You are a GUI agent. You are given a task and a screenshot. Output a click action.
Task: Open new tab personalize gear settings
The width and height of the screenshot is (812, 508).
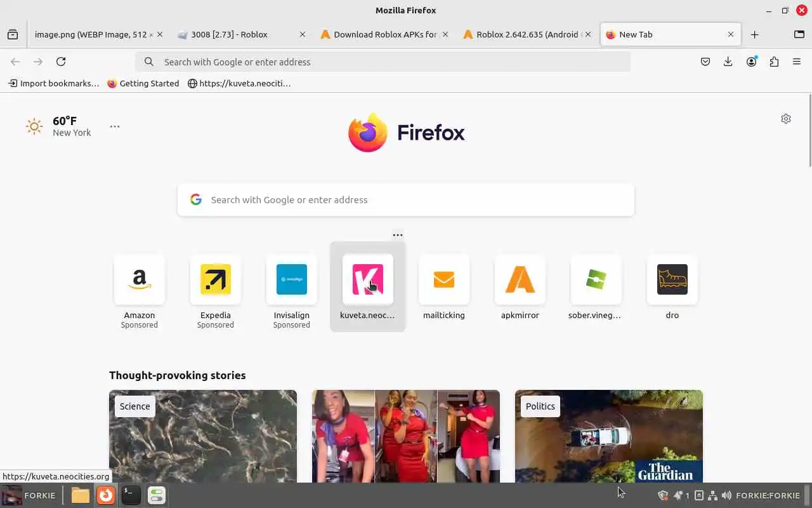786,119
